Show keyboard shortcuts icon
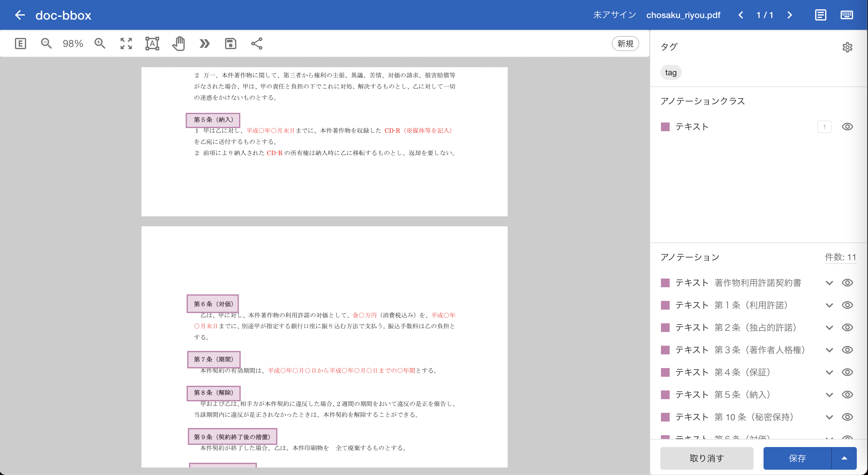This screenshot has width=868, height=475. [x=847, y=15]
